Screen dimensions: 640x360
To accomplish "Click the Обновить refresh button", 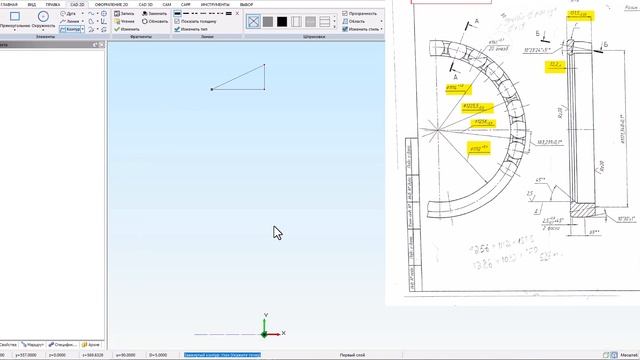I will pyautogui.click(x=155, y=21).
